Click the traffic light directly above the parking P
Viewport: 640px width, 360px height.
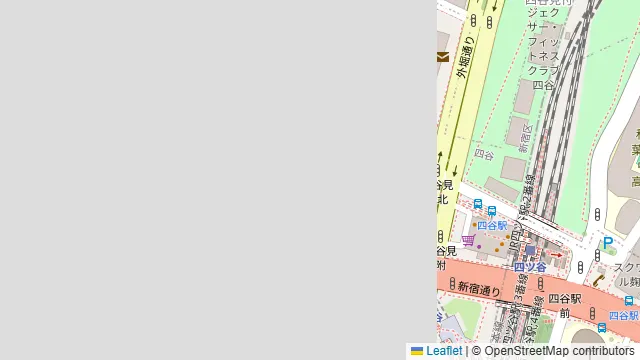[597, 215]
